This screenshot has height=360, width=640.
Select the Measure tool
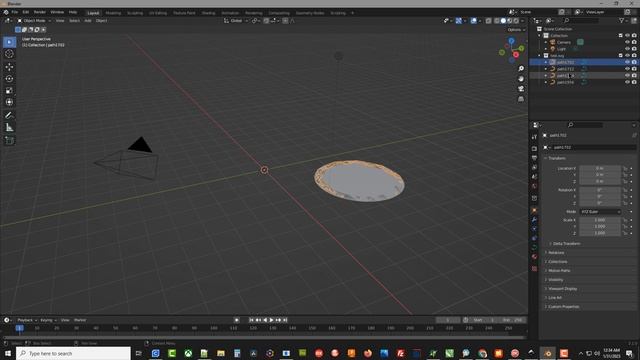tap(9, 128)
